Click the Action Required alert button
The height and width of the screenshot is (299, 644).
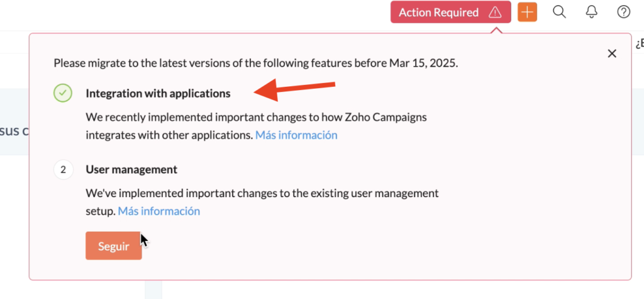(450, 13)
